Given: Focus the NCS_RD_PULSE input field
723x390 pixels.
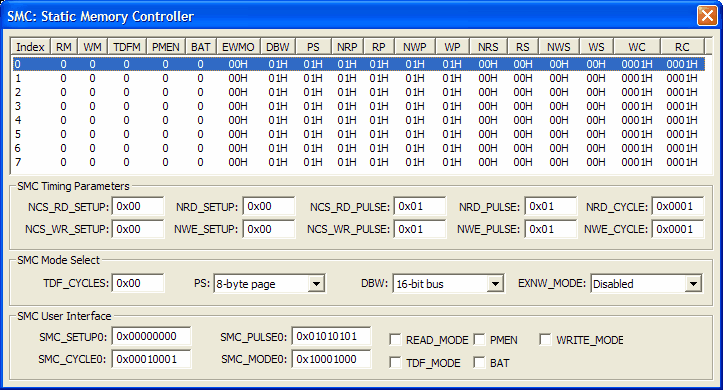Looking at the screenshot, I should [x=420, y=206].
